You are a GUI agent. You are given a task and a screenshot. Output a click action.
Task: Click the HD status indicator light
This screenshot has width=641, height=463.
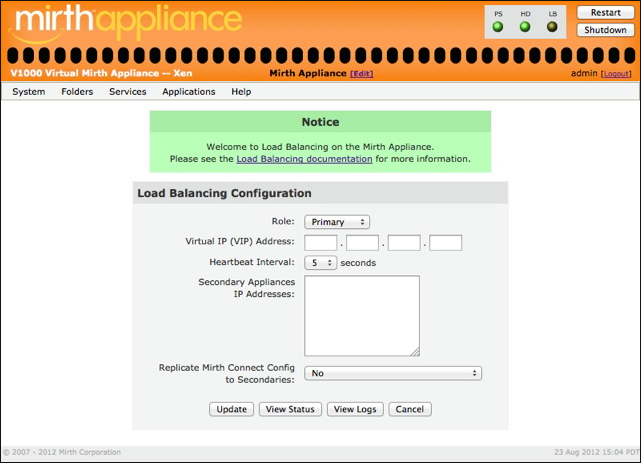coord(525,27)
